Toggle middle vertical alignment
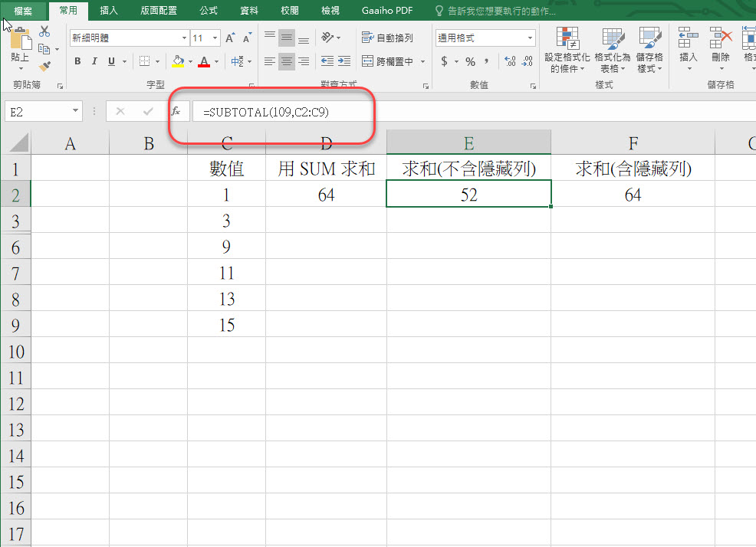 287,37
